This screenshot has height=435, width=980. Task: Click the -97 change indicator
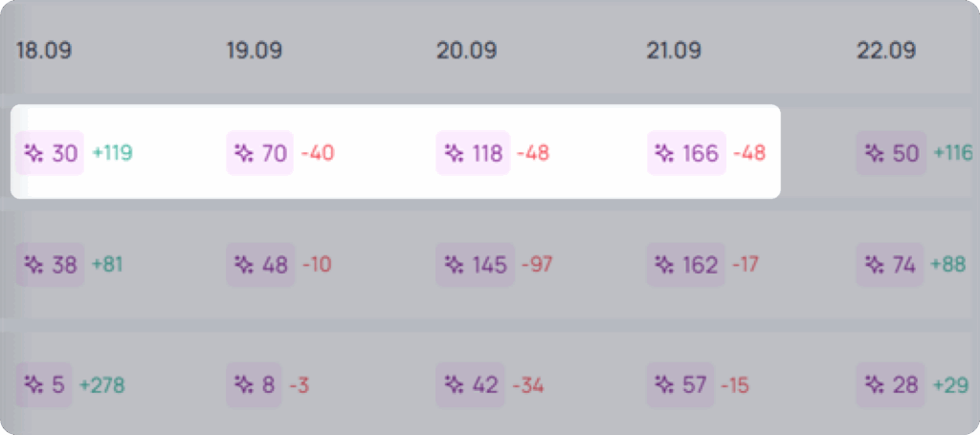click(537, 265)
